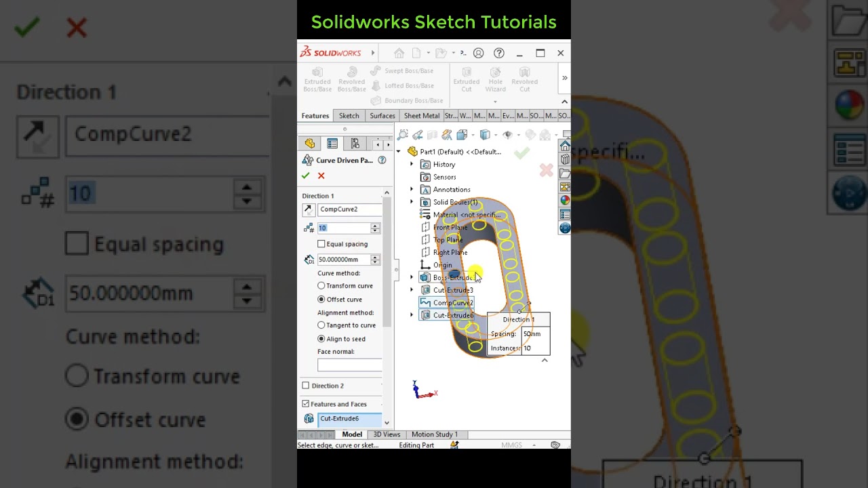868x488 pixels.
Task: Open the MMGS unit system dropdown
Action: 534,445
